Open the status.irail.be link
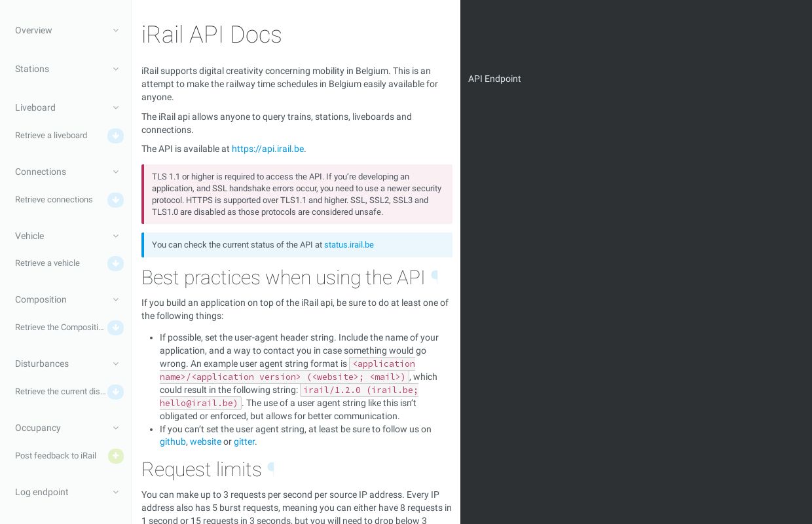The width and height of the screenshot is (812, 524). [x=349, y=245]
